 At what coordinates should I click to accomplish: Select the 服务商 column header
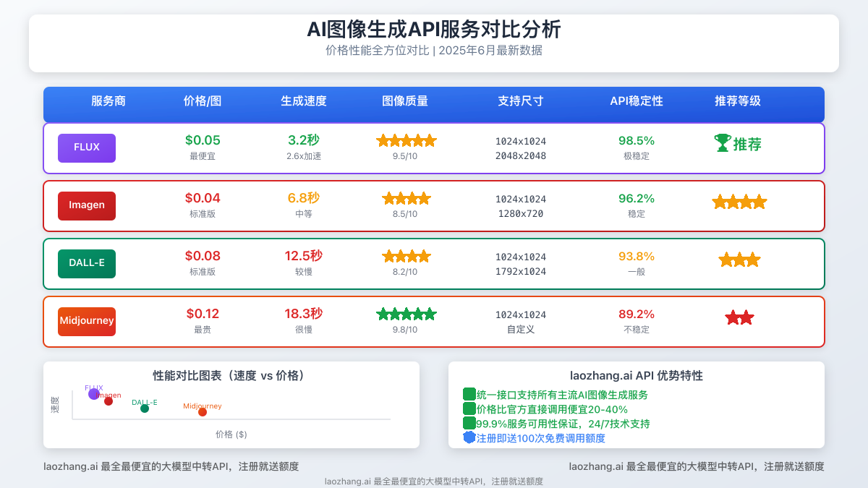(x=109, y=101)
